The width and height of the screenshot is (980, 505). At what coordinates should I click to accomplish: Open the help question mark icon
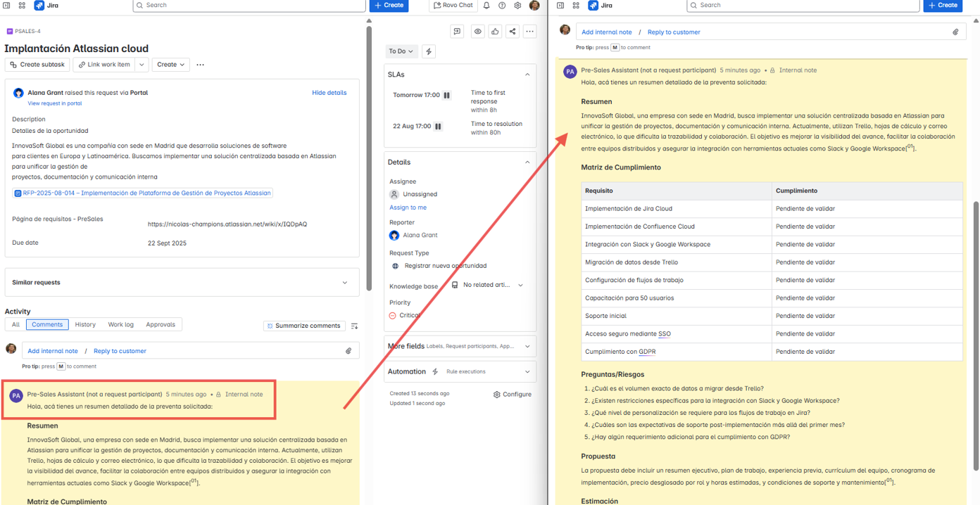tap(502, 6)
